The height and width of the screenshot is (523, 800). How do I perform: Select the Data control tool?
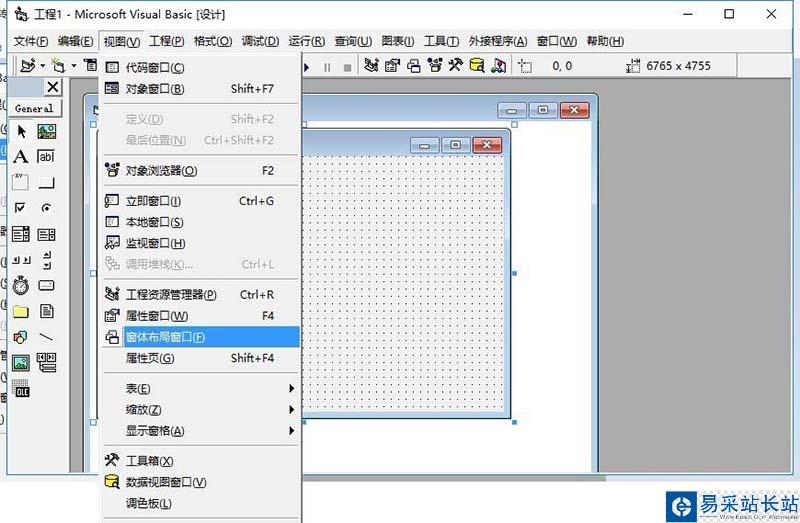(46, 363)
